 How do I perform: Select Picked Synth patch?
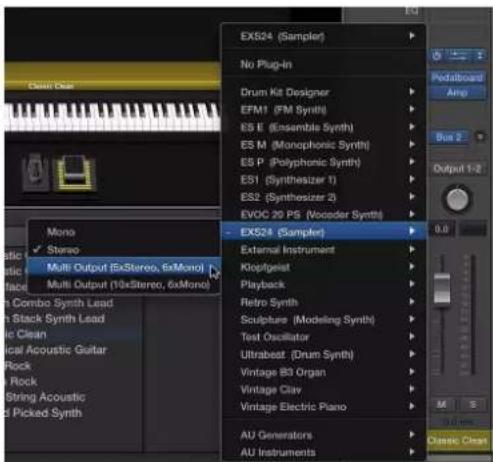tap(74, 413)
